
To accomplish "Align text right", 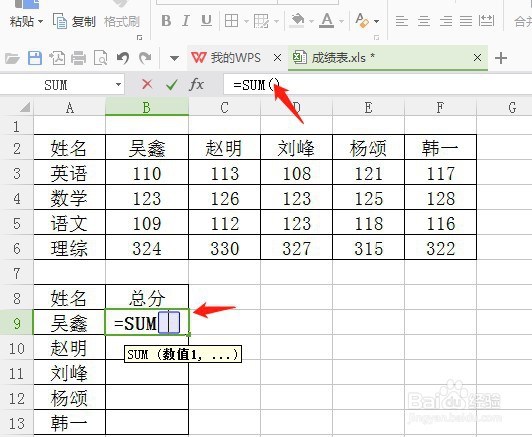I will (x=445, y=21).
